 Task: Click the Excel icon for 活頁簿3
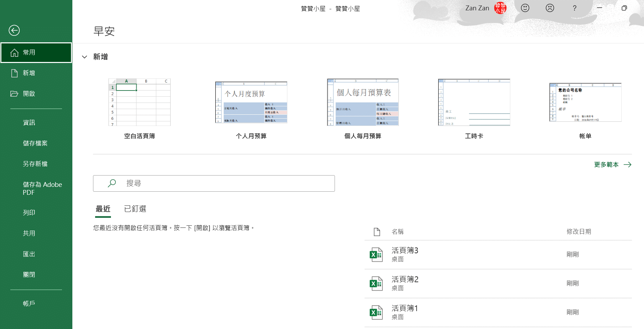(376, 255)
